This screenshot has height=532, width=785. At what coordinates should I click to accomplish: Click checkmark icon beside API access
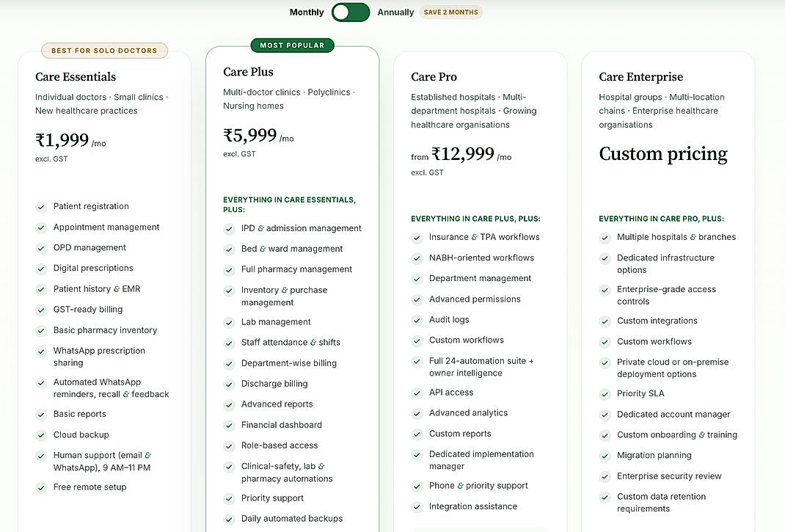(x=417, y=393)
